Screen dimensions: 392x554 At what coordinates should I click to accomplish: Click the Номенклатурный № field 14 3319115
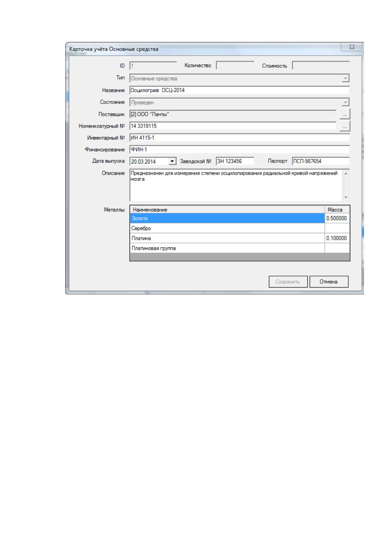(x=233, y=126)
